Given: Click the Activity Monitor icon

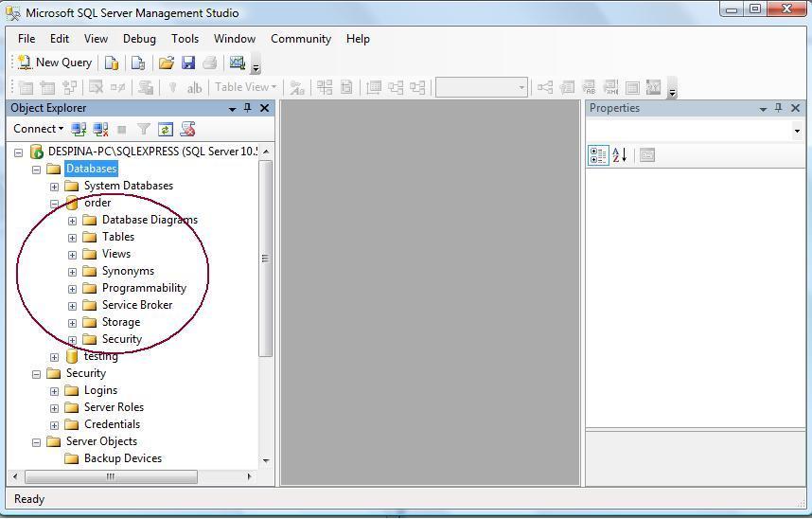Looking at the screenshot, I should [x=238, y=63].
